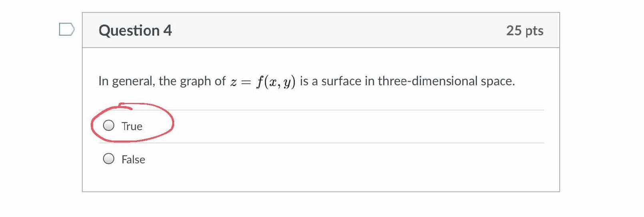Viewport: 644px width, 217px height.
Task: Click the "True" answer label text
Action: click(x=132, y=127)
